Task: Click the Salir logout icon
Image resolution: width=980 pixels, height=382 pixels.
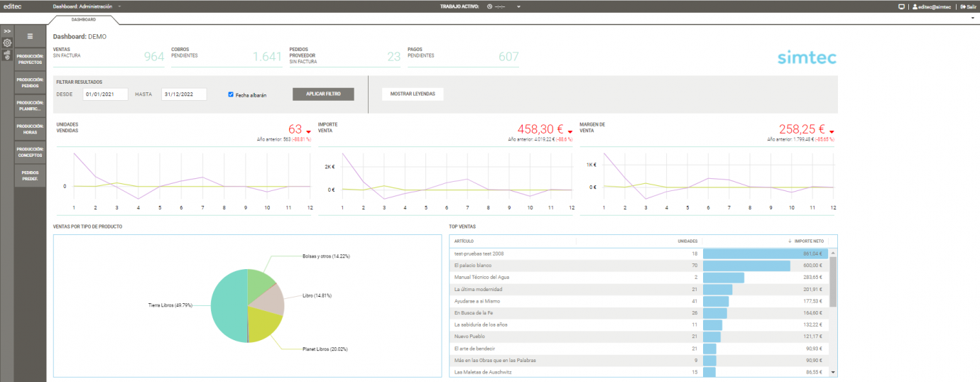Action: point(963,6)
